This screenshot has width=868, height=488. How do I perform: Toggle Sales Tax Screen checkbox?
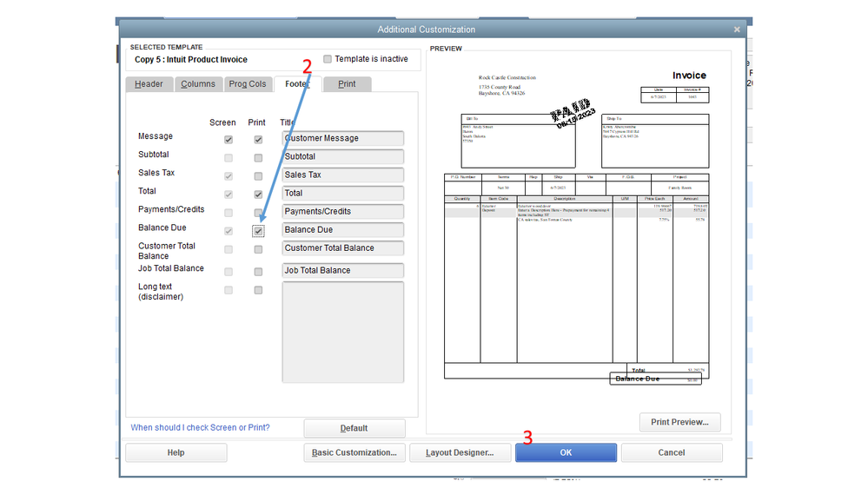coord(228,176)
